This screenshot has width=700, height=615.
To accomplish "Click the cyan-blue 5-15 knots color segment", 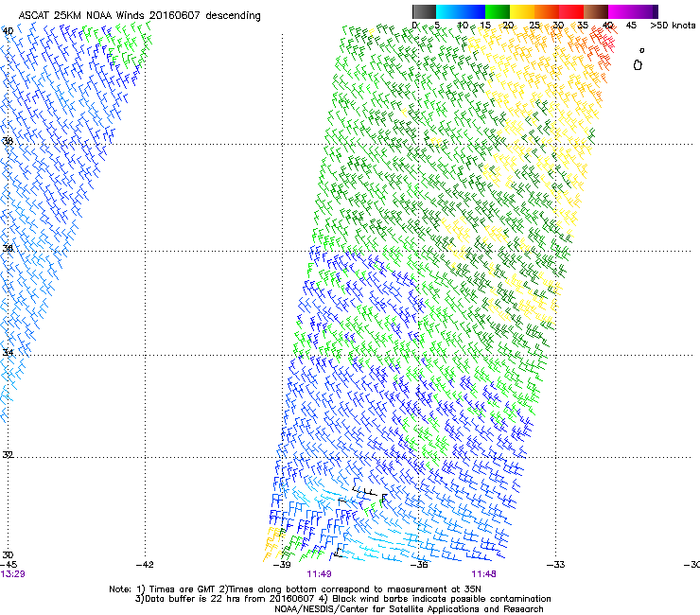I will coord(461,11).
